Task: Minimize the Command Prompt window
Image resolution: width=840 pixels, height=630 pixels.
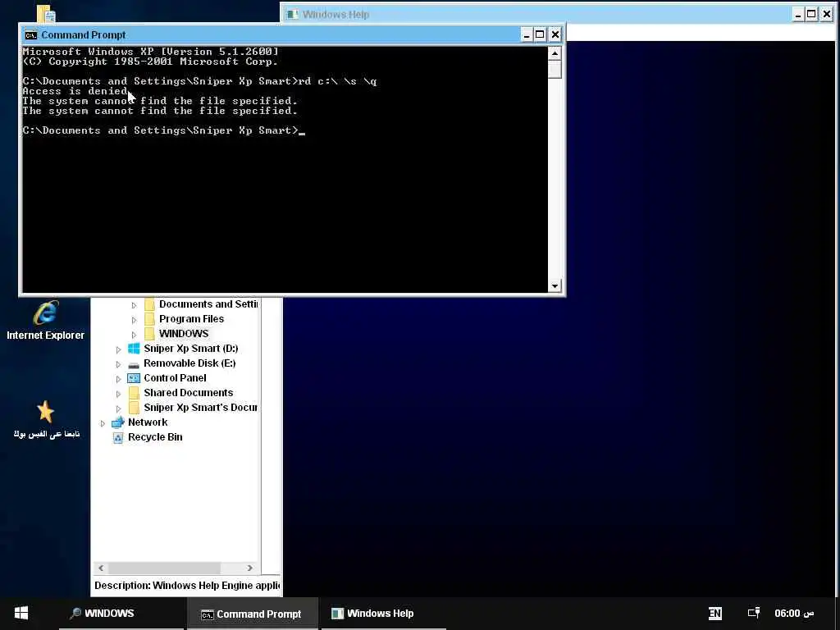Action: 527,35
